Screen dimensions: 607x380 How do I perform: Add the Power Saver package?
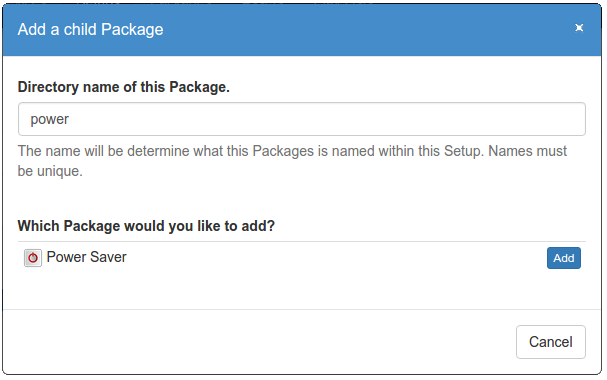(x=563, y=258)
